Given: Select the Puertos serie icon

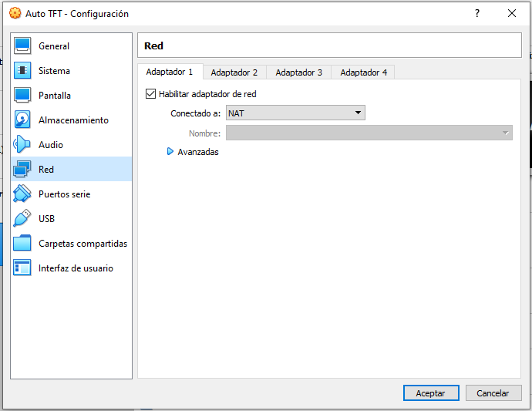Looking at the screenshot, I should 22,194.
